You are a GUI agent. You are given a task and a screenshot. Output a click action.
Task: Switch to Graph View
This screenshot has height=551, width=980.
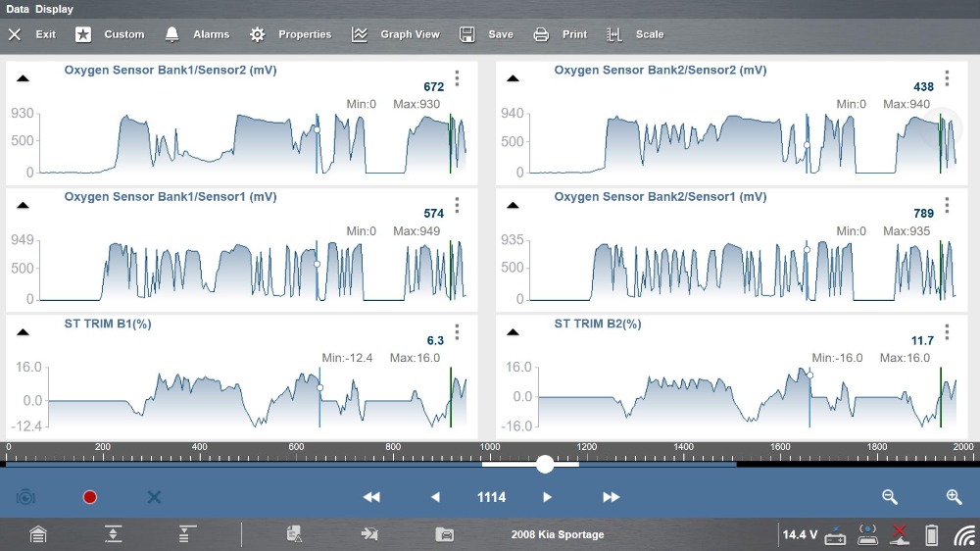coord(396,34)
